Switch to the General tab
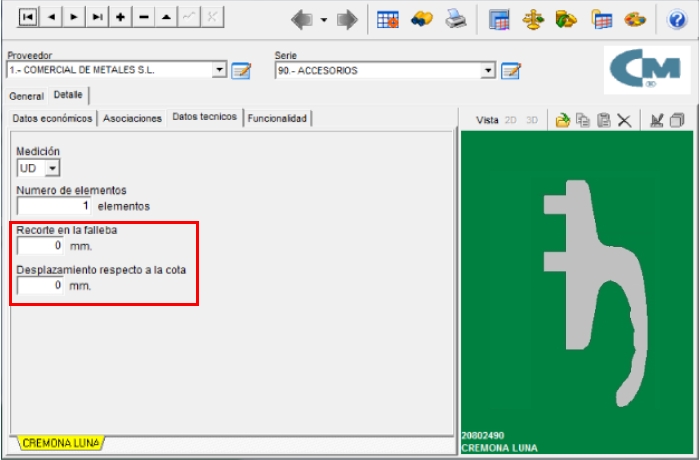The width and height of the screenshot is (700, 460). coord(26,96)
